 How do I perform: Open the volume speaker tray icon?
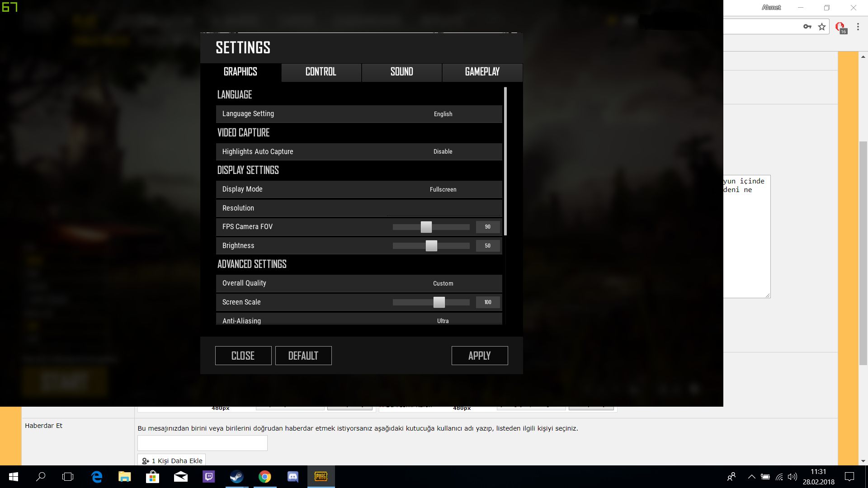(x=792, y=477)
